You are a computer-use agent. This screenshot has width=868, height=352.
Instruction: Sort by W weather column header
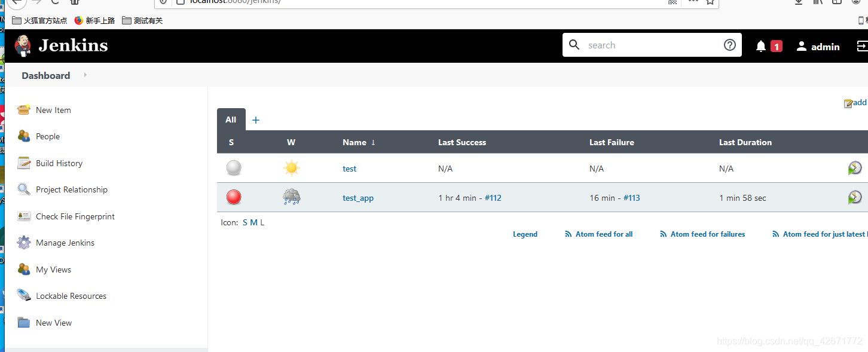pyautogui.click(x=291, y=142)
